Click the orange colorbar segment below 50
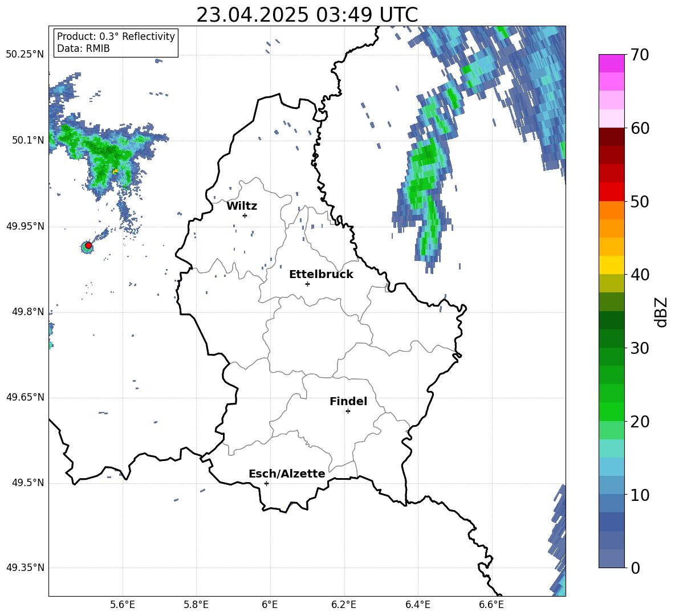675x616 pixels. coord(611,210)
